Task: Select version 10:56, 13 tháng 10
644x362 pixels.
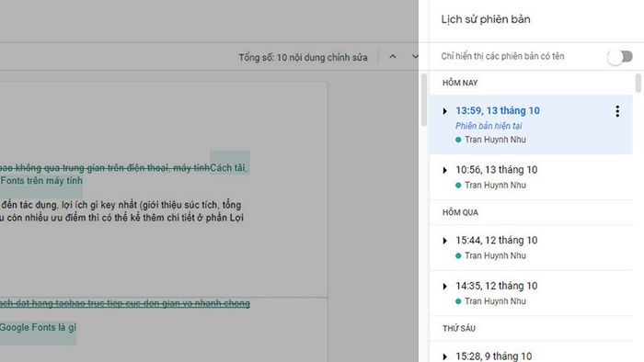Action: 496,170
